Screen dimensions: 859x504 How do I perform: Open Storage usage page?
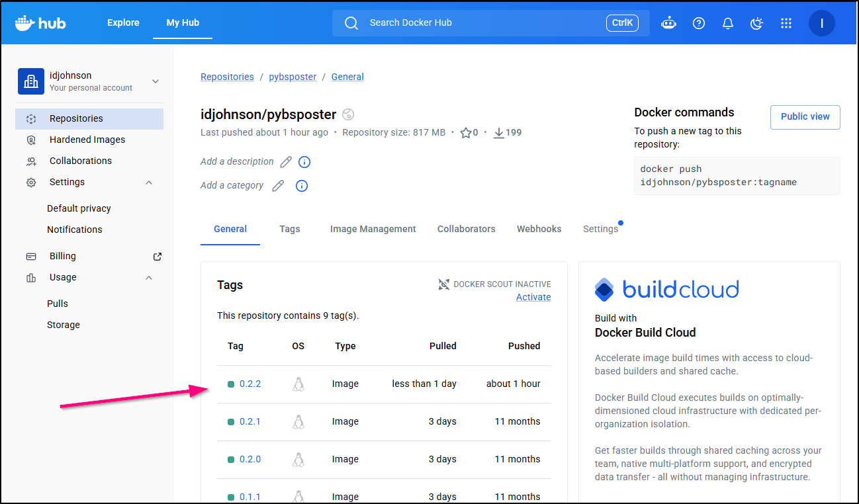(x=64, y=325)
